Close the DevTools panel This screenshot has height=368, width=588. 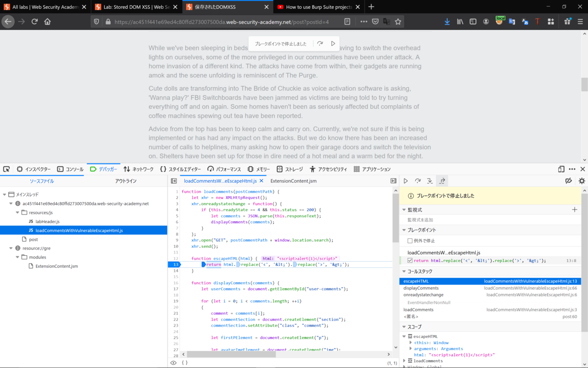[x=583, y=169]
